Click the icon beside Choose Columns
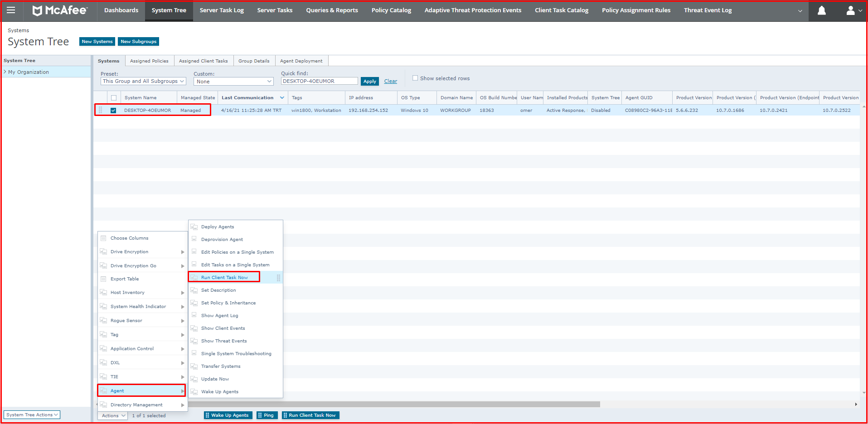The width and height of the screenshot is (868, 424). click(103, 238)
